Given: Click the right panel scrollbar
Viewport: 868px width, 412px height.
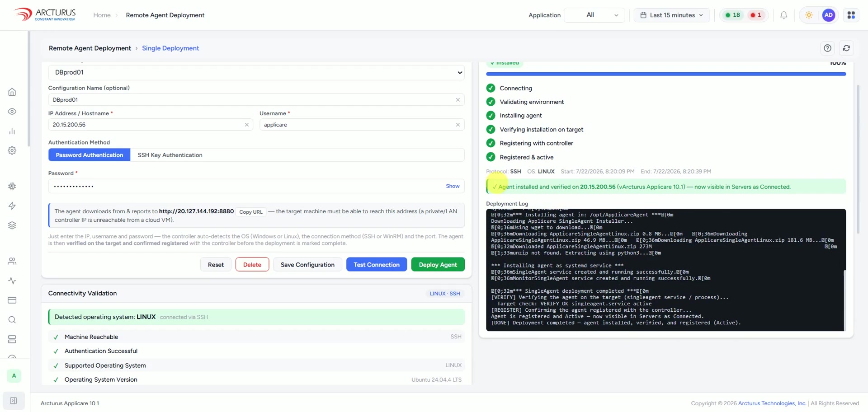Looking at the screenshot, I should pos(858,159).
